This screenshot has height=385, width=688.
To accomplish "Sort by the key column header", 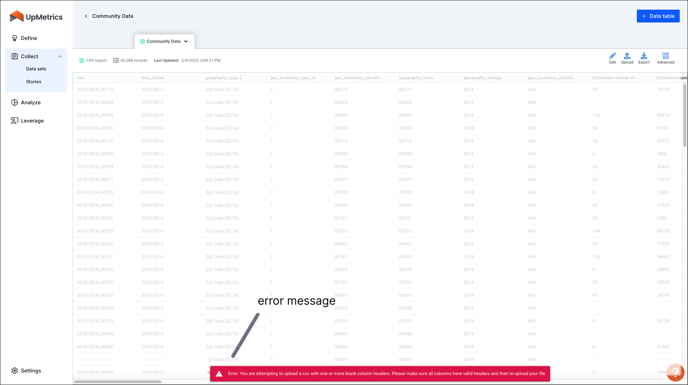I will pos(80,78).
